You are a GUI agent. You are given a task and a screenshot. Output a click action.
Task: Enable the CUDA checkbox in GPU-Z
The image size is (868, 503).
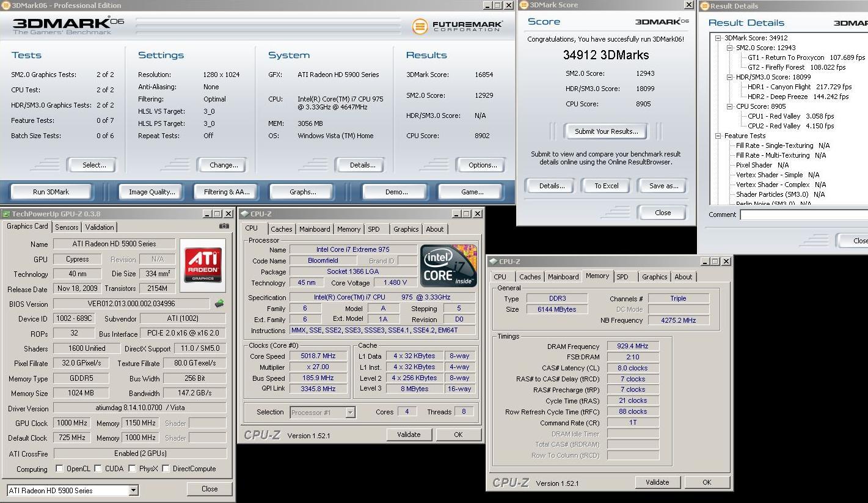pyautogui.click(x=98, y=469)
